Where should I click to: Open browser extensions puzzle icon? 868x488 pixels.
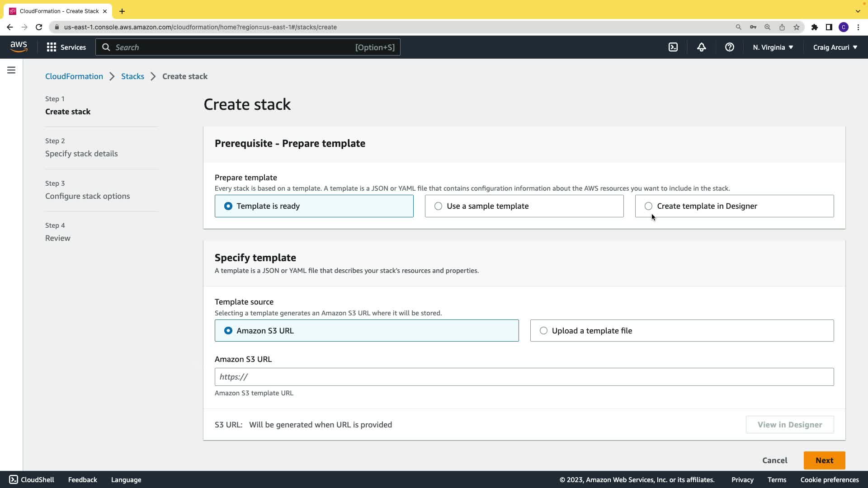coord(814,27)
